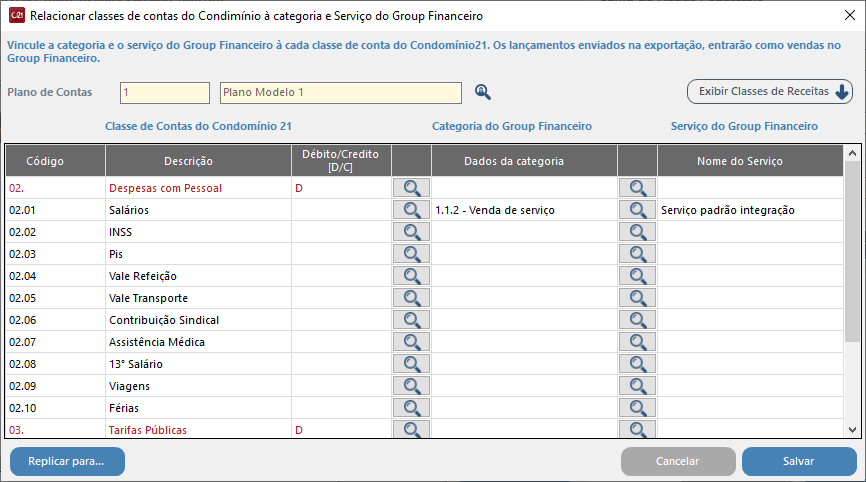This screenshot has height=482, width=866.
Task: Select the 'Assistência Médica' description cell
Action: [198, 342]
